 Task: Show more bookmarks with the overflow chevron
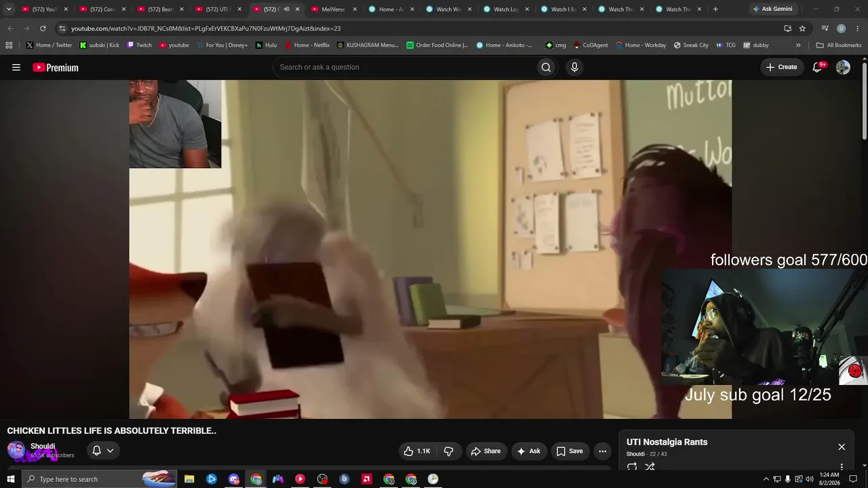click(798, 45)
